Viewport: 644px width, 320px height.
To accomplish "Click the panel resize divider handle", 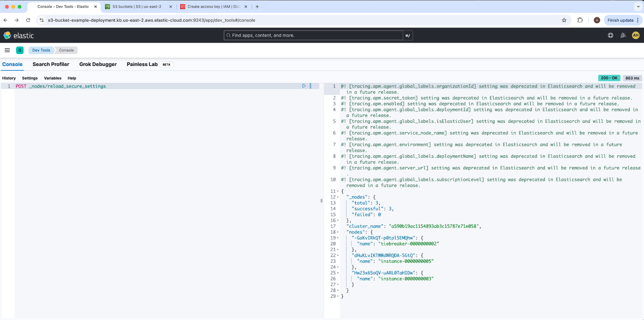I will [x=322, y=201].
